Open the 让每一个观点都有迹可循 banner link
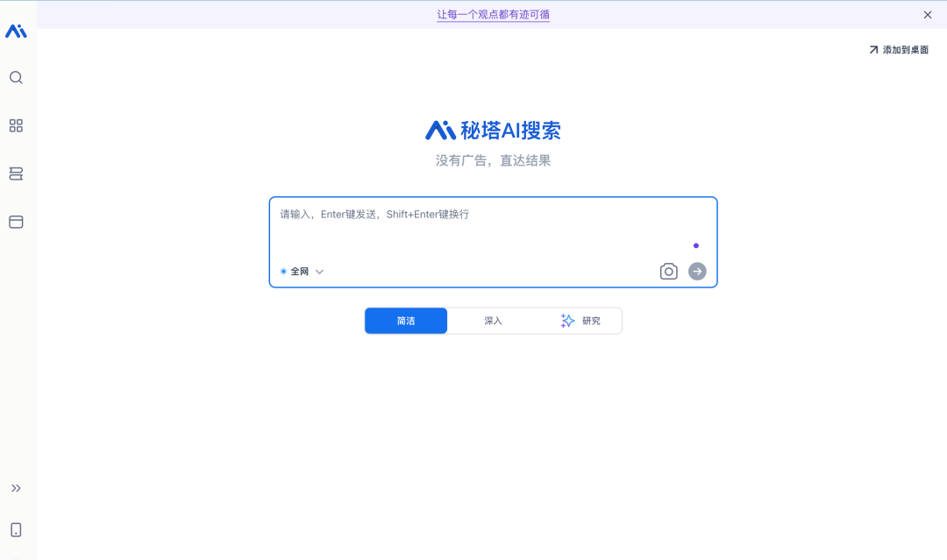Screen dimensions: 947x560 [x=494, y=15]
